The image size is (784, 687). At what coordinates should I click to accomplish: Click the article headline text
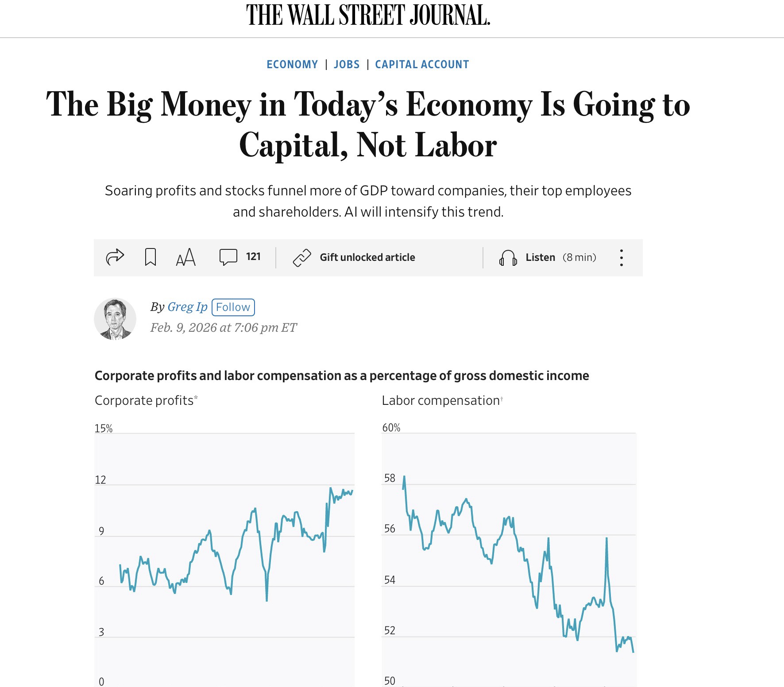point(368,124)
